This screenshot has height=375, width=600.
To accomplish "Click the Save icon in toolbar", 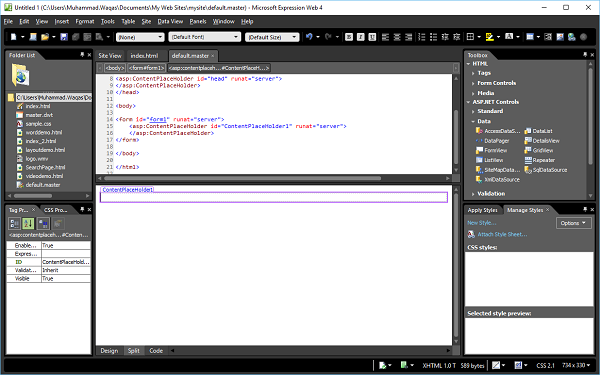I will click(64, 37).
